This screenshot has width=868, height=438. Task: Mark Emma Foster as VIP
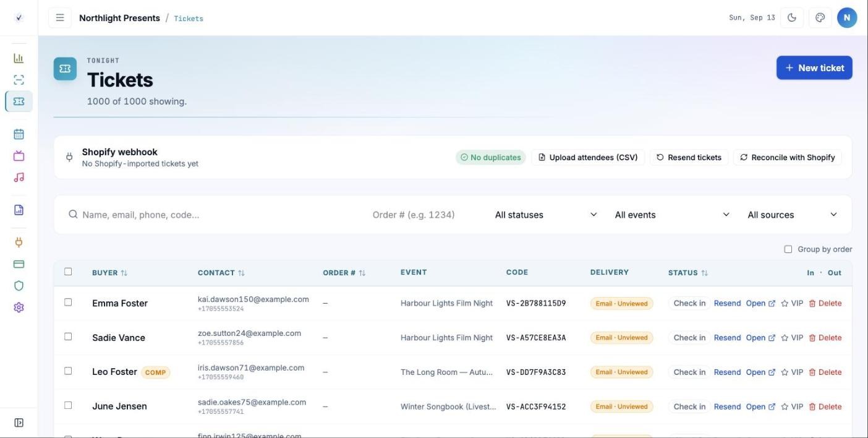tap(792, 303)
